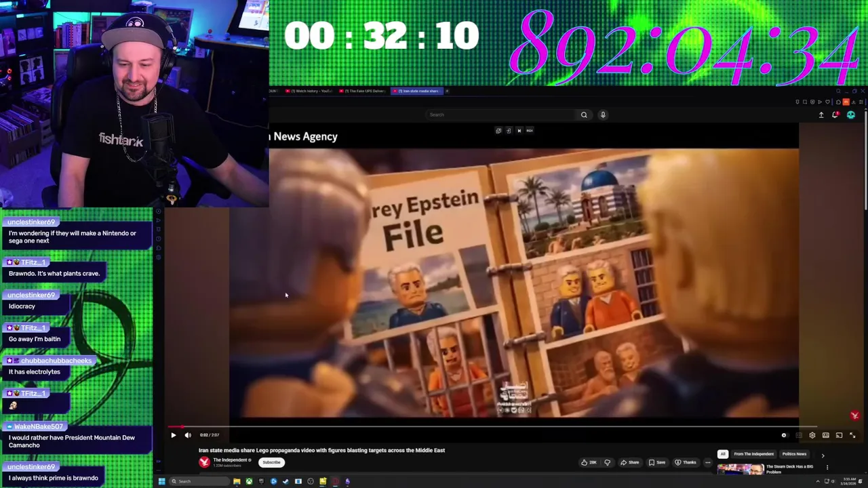Open The Independent channel avatar
This screenshot has height=488, width=868.
pos(204,462)
